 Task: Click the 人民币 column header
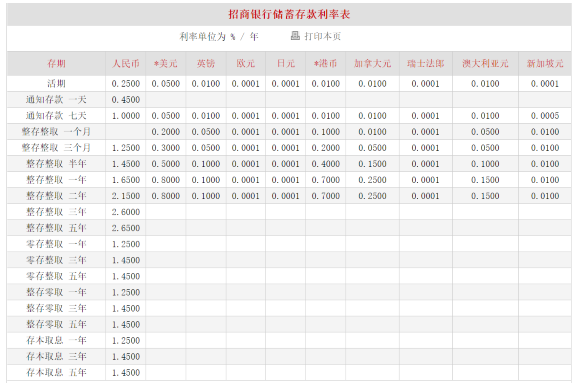tap(126, 63)
